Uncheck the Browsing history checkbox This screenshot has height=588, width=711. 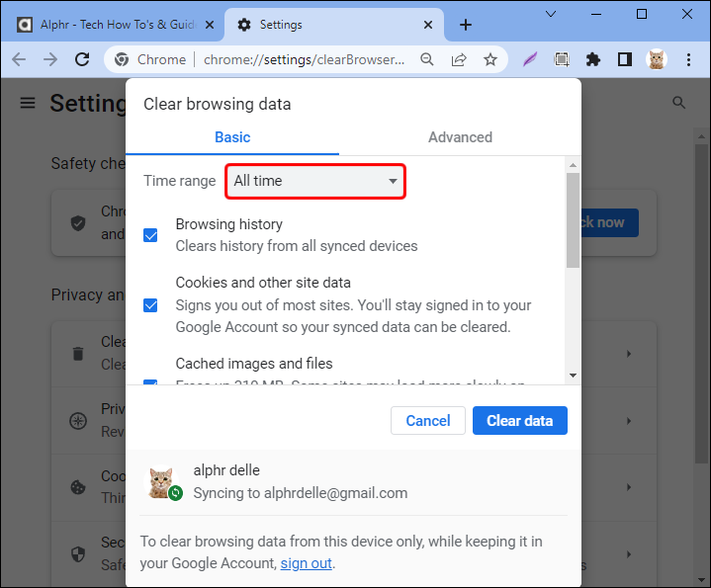[x=151, y=235]
